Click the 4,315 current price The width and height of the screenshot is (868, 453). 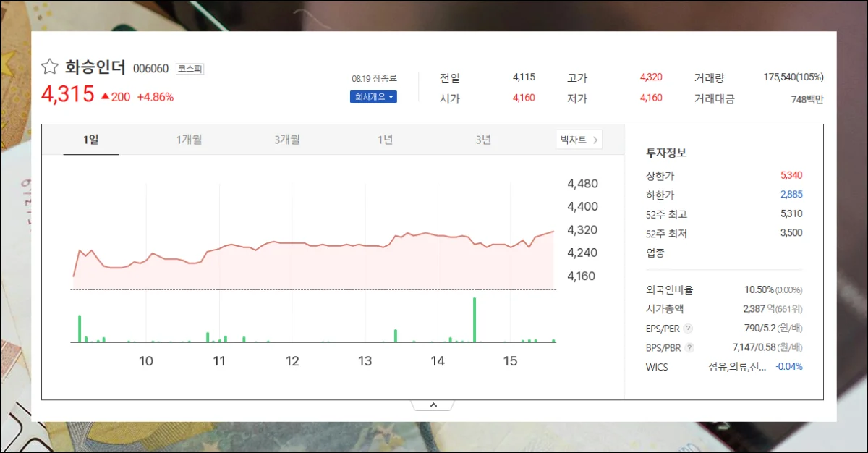[68, 95]
